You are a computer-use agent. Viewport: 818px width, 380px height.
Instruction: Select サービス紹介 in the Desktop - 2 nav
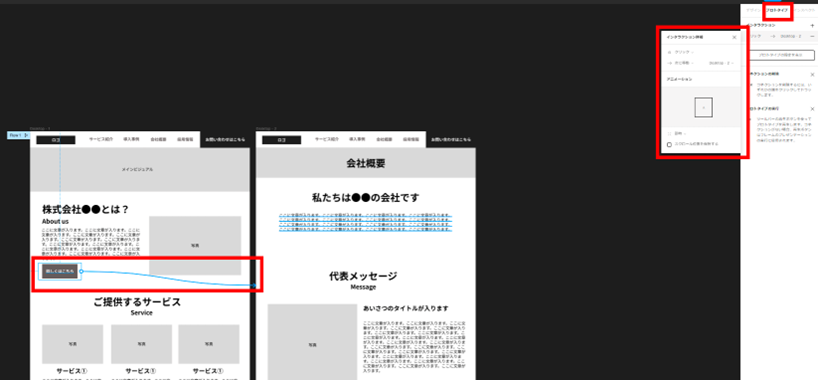click(327, 139)
